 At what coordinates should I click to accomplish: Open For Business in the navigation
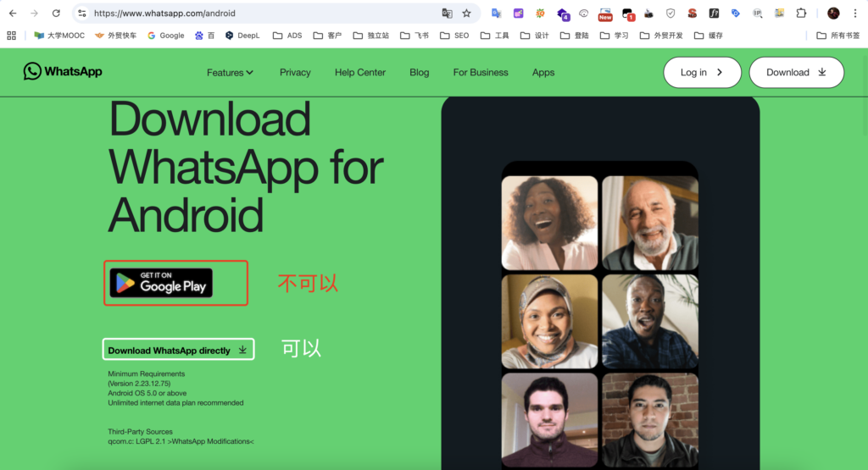[x=481, y=73]
